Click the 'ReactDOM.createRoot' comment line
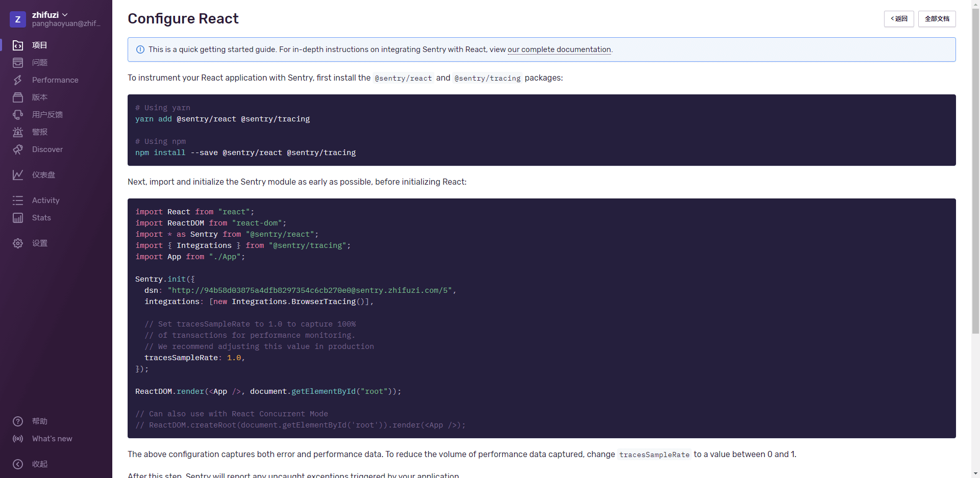Viewport: 980px width, 478px height. tap(300, 425)
